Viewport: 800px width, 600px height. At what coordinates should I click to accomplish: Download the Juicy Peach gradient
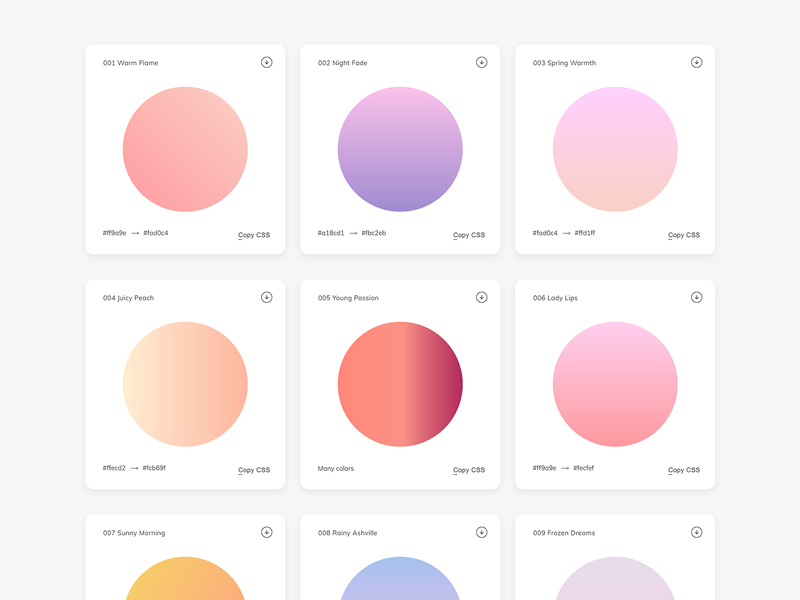point(266,296)
